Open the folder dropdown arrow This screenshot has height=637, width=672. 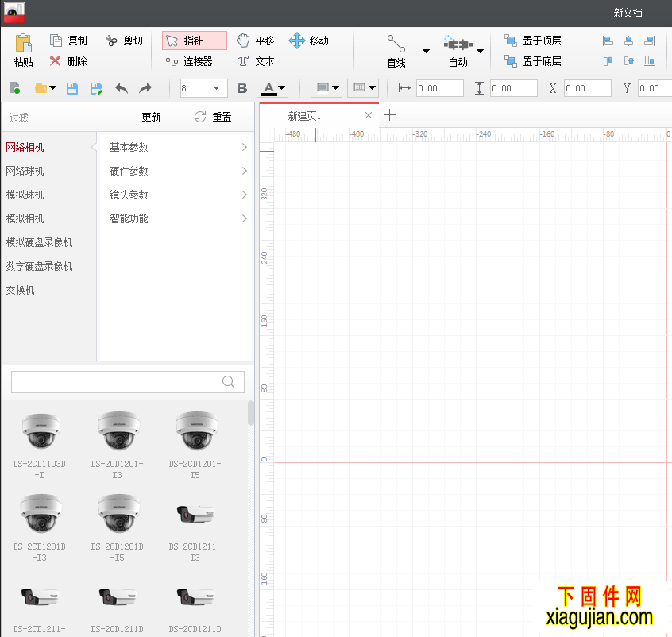(52, 88)
